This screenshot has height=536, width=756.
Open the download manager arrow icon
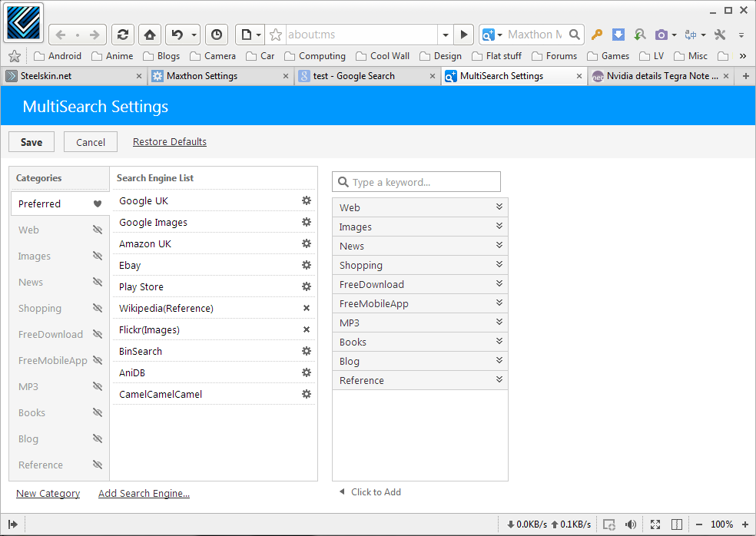[x=618, y=35]
